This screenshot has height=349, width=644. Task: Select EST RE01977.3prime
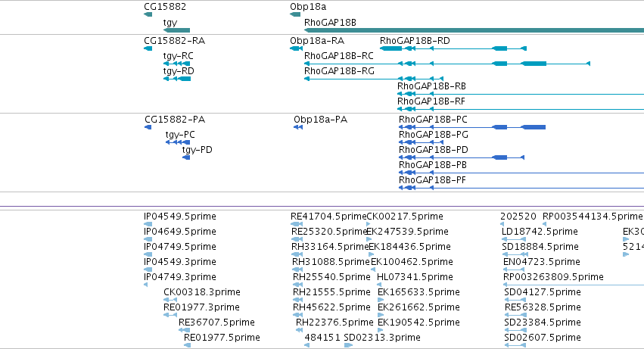click(201, 308)
